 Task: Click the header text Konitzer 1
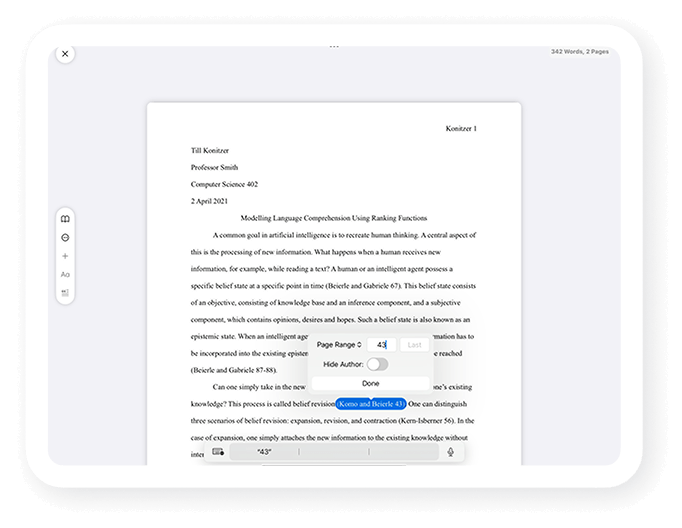tap(461, 129)
